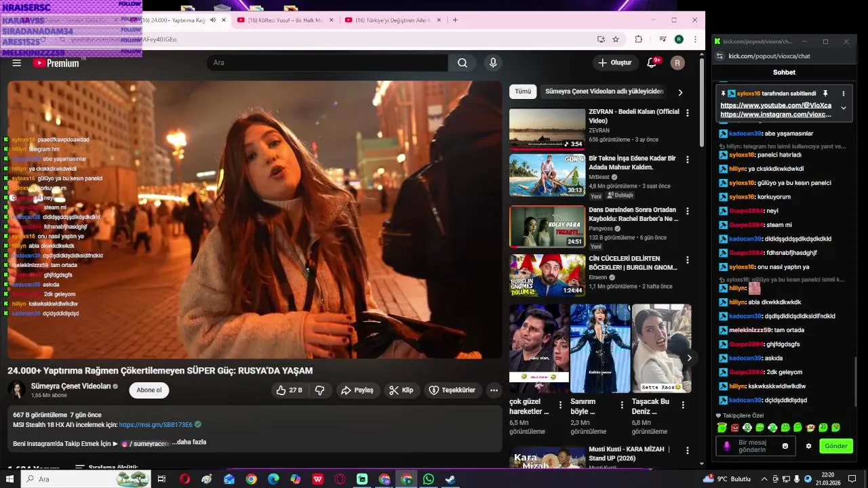
Task: Open Windows Start menu
Action: point(10,479)
